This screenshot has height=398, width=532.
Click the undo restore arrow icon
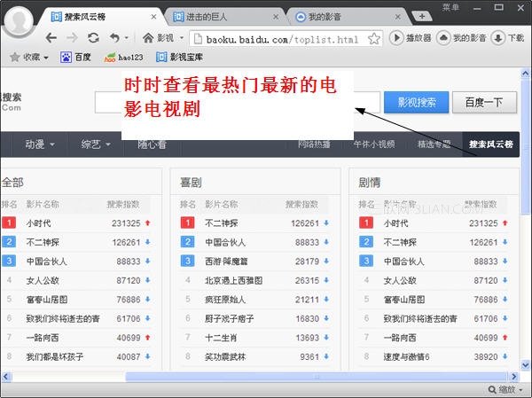click(x=114, y=37)
